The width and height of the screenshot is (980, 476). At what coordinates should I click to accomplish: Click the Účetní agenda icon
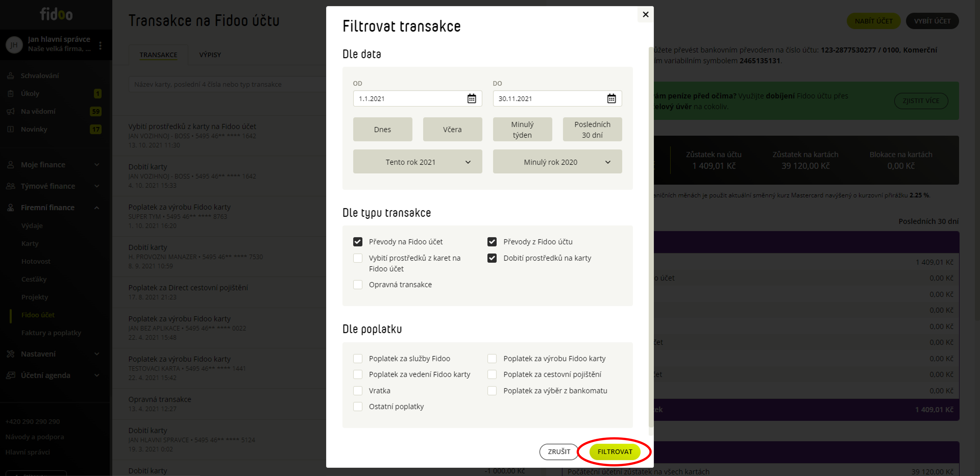pos(11,375)
